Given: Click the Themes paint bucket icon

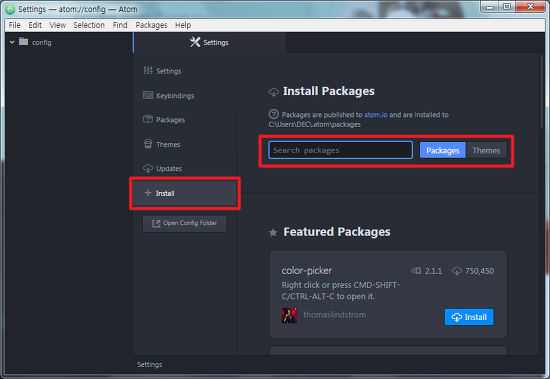Looking at the screenshot, I should click(148, 144).
